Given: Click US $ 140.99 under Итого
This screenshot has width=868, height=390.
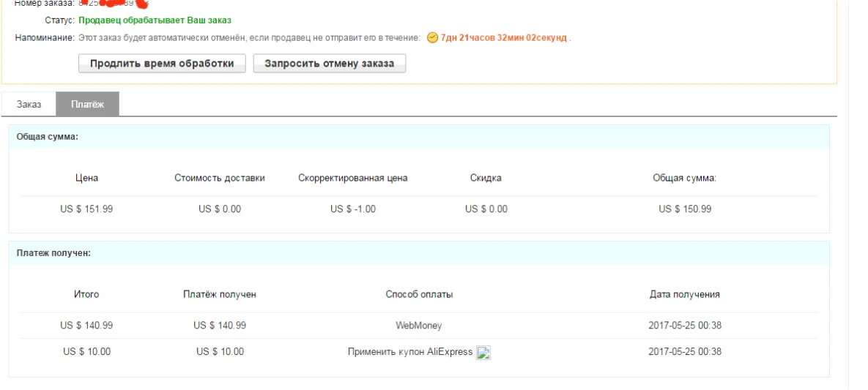Looking at the screenshot, I should [x=86, y=326].
